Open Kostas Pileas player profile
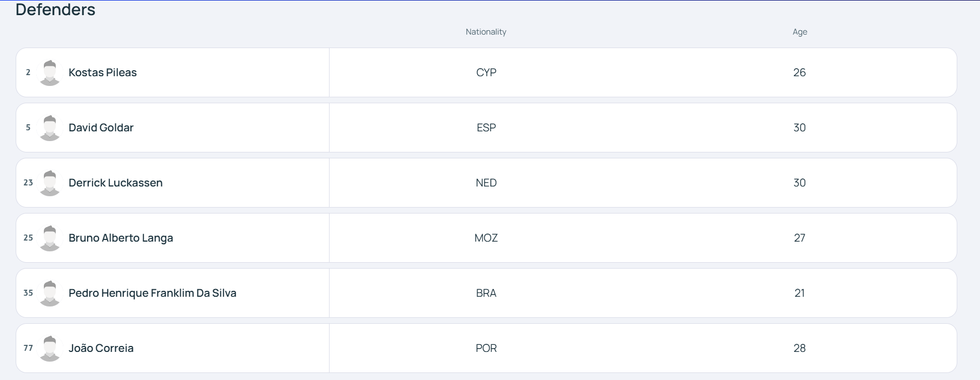 pyautogui.click(x=103, y=72)
